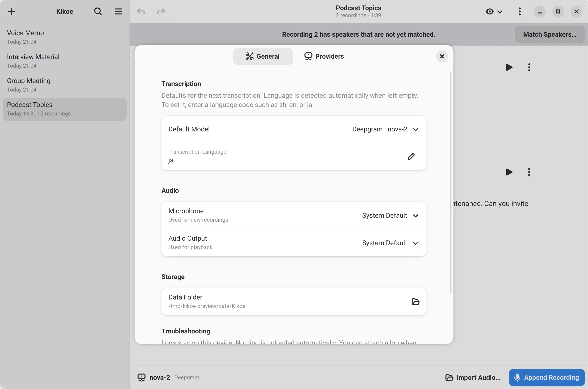Open Data Folder with folder icon

[415, 302]
